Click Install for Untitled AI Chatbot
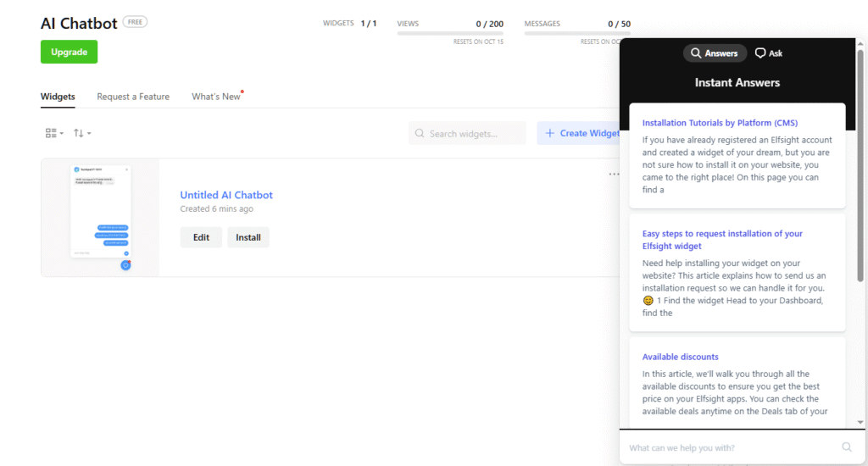This screenshot has width=868, height=466. coord(248,237)
